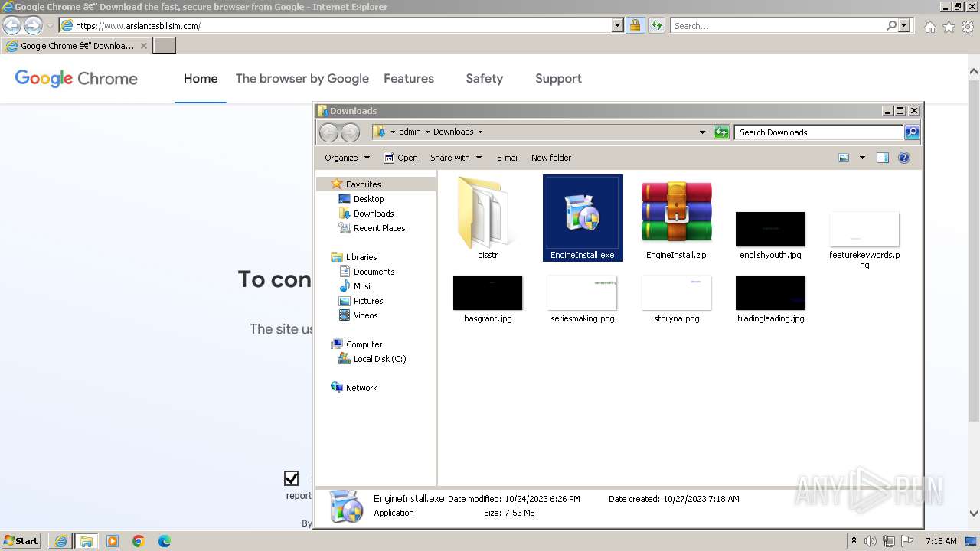Image resolution: width=980 pixels, height=551 pixels.
Task: Open the Home tab on Chrome page
Action: tap(201, 78)
